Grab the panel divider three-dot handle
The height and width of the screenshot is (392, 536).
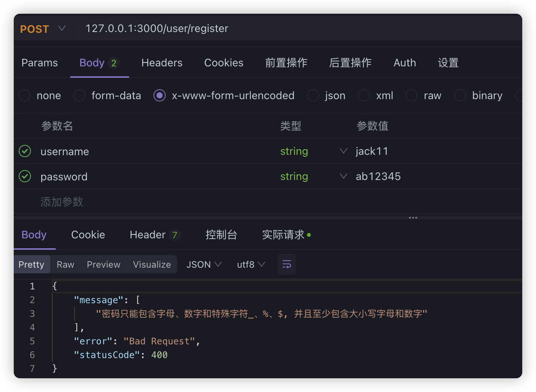413,218
